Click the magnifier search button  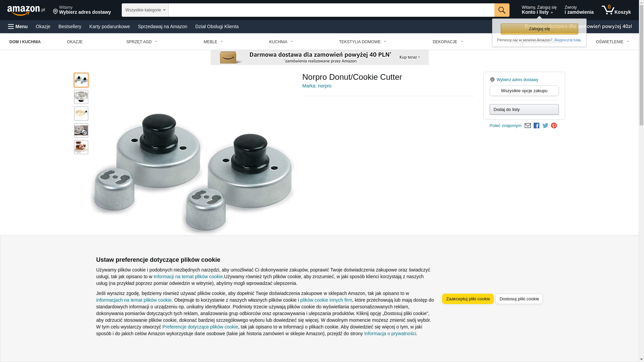click(501, 10)
